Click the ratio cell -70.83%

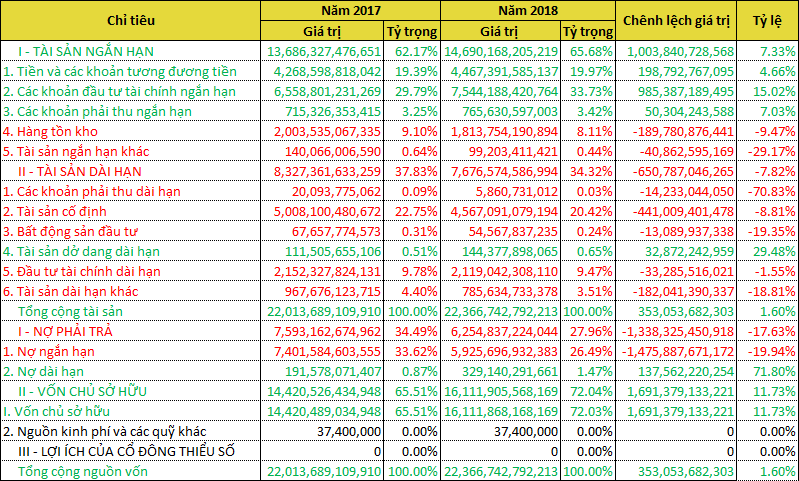coord(772,192)
